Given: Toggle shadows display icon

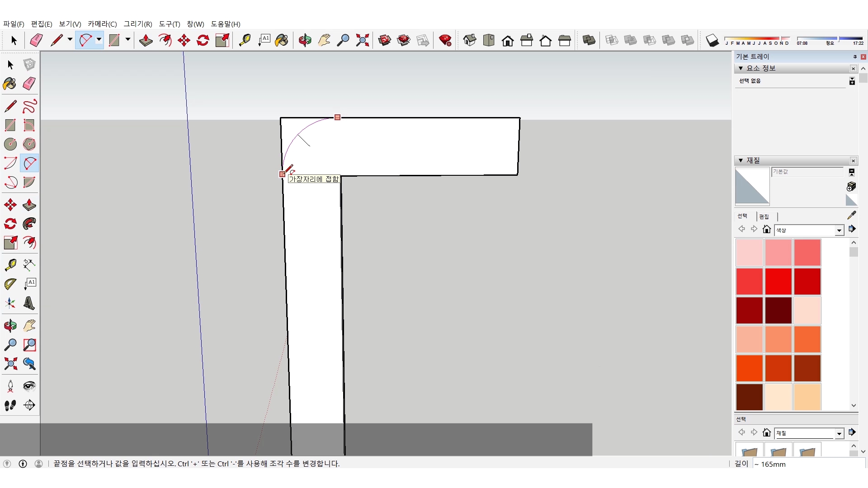Looking at the screenshot, I should pos(712,40).
